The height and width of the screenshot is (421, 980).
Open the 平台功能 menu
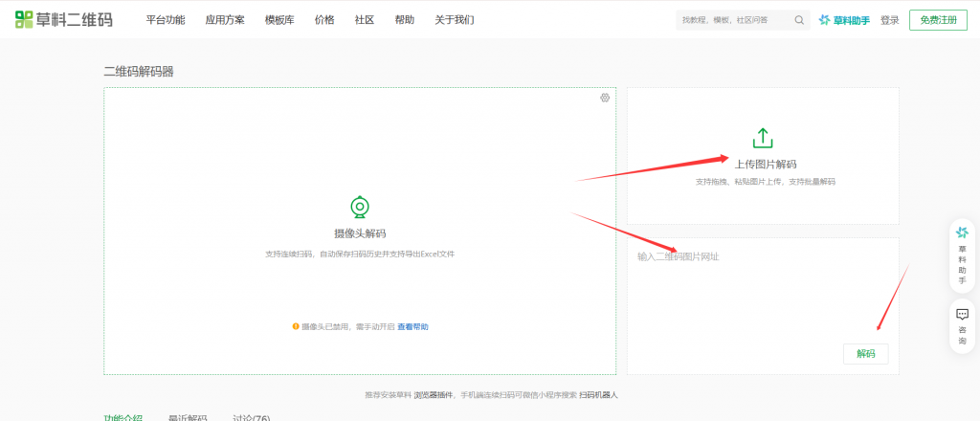click(x=165, y=20)
